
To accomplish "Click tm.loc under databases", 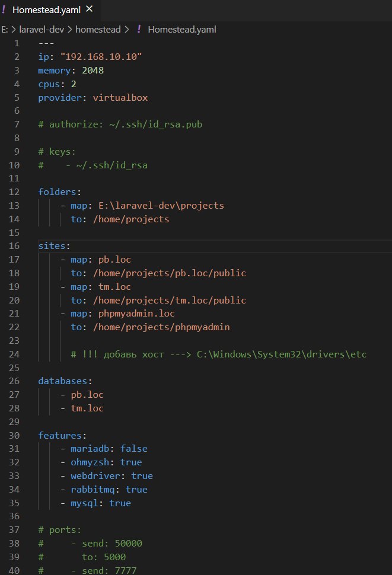I will pos(87,408).
